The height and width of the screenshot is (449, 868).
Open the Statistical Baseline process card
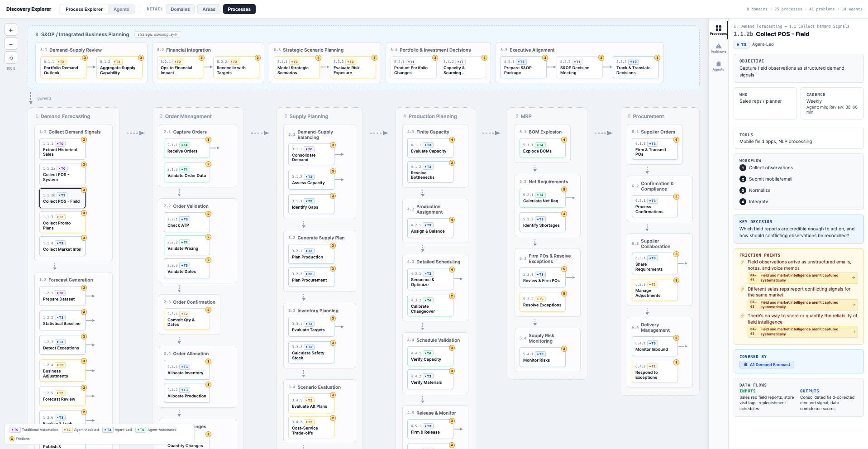pos(62,321)
